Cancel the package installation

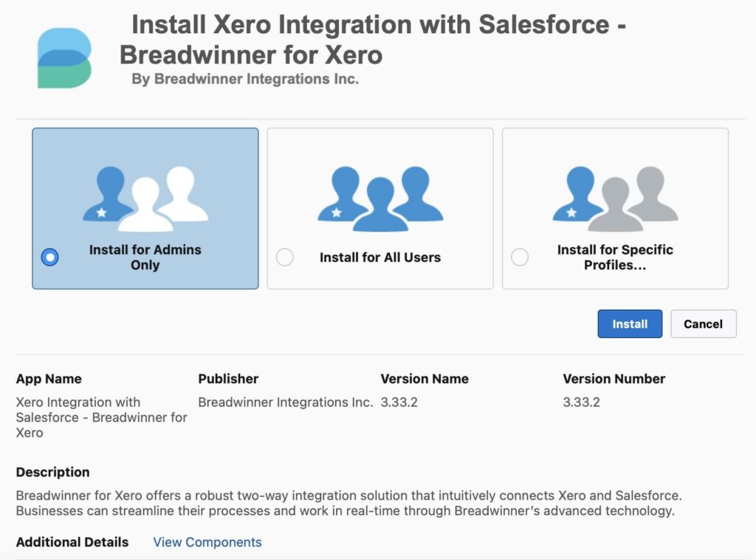pos(703,324)
